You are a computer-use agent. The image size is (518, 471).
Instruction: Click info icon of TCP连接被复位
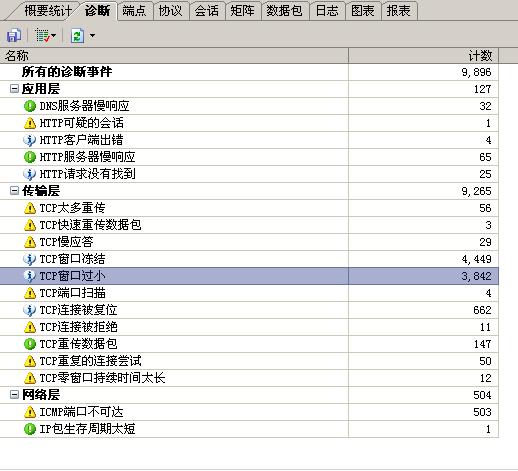(x=30, y=310)
